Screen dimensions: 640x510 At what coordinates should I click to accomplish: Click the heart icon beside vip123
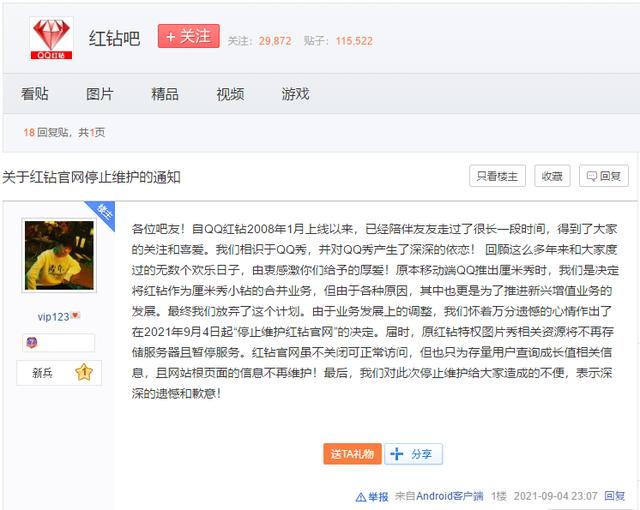75,316
